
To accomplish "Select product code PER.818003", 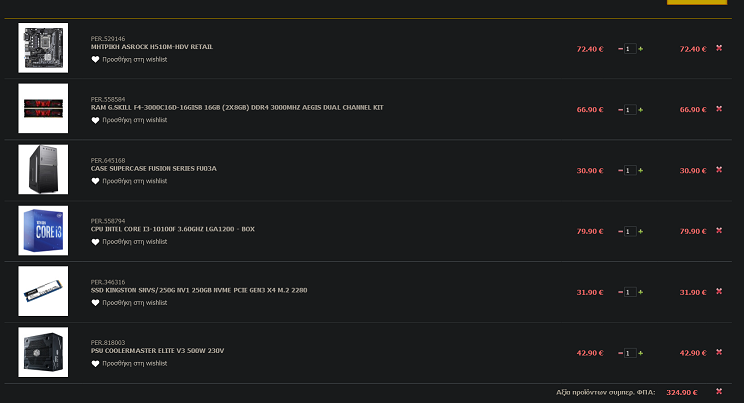I will [x=108, y=342].
